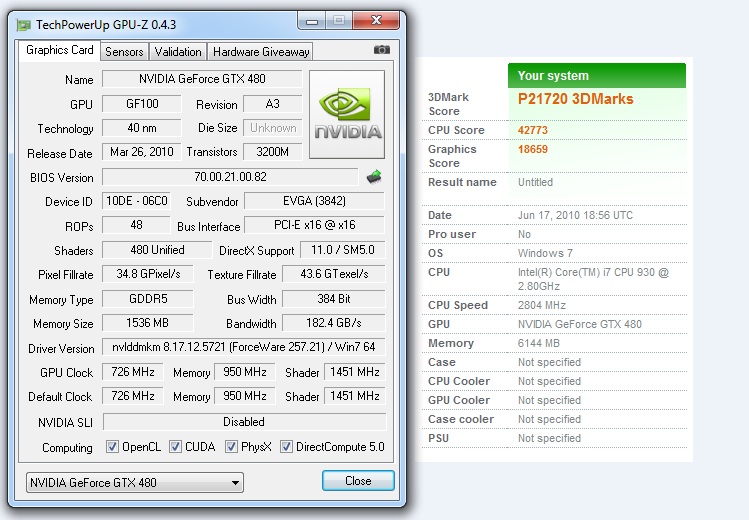Close GPU-Z with title bar X

376,21
